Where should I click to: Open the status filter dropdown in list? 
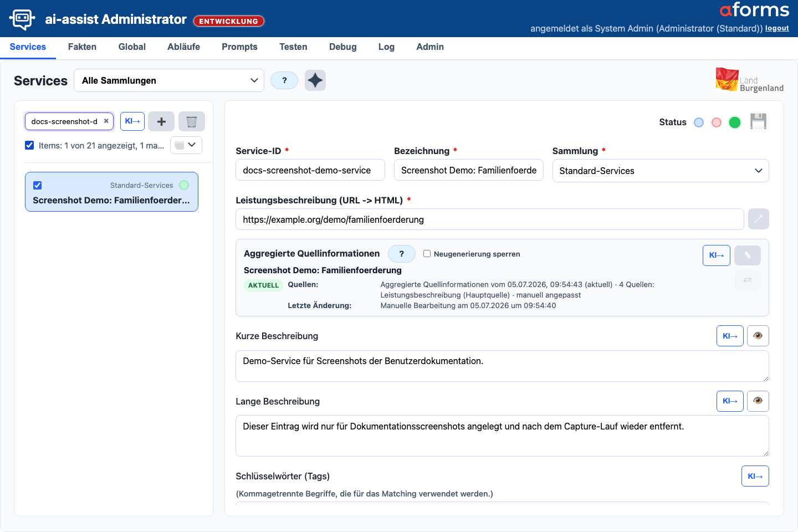coord(186,145)
